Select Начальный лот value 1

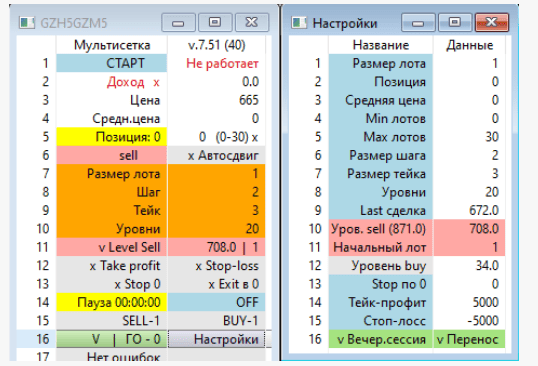point(469,247)
